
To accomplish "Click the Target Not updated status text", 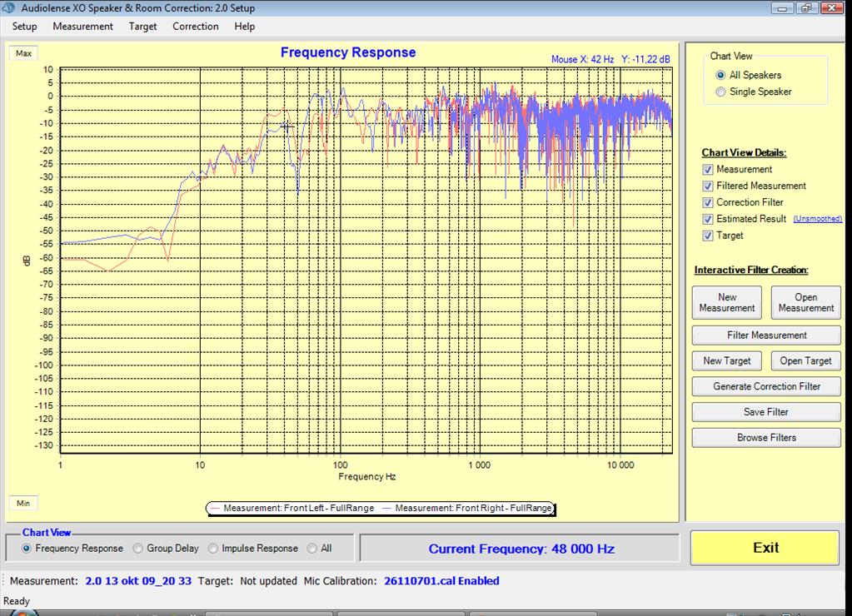I will (247, 581).
